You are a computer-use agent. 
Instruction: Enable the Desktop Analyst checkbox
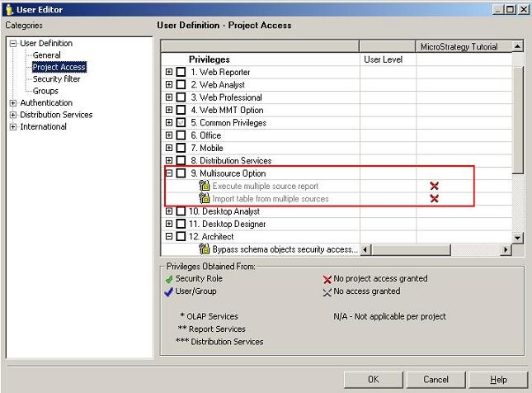click(181, 211)
